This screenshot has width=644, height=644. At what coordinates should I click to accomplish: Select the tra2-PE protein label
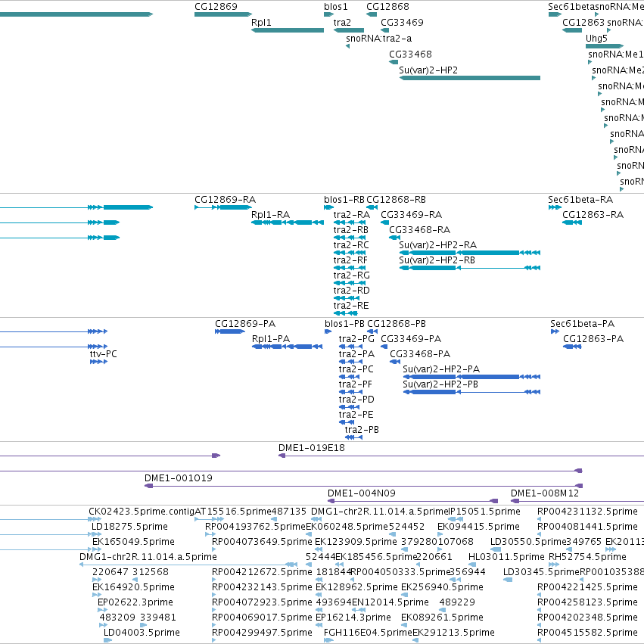[x=356, y=415]
